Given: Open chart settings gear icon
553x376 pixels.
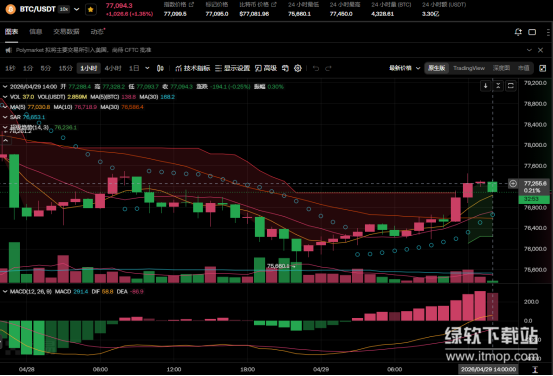Looking at the screenshot, I should 298,68.
